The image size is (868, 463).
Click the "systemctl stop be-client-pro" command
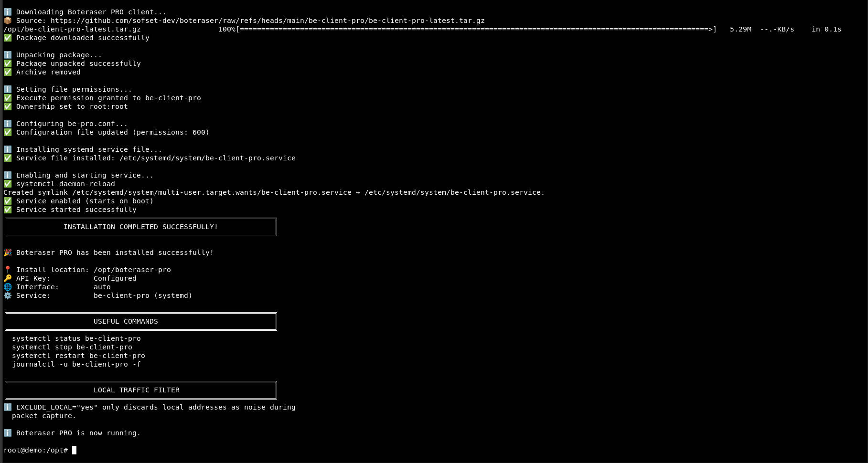[72, 347]
